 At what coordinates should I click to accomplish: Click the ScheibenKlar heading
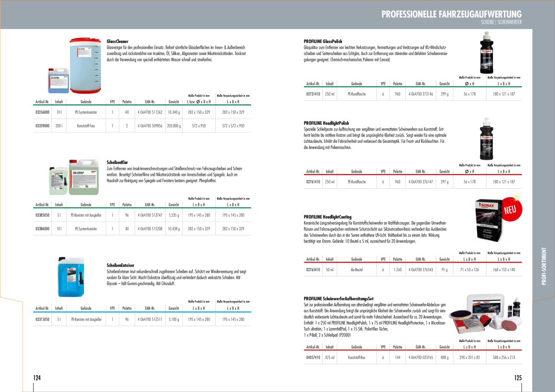coord(118,162)
